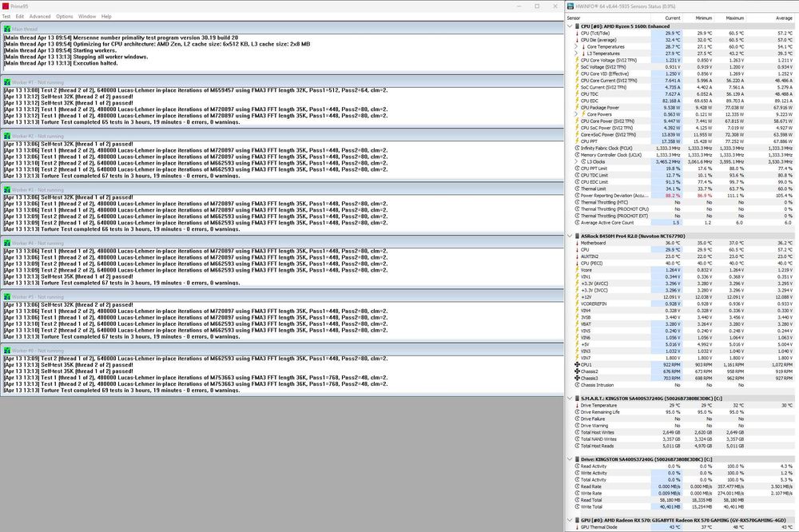Open the Advanced menu in Prime95
This screenshot has height=532, width=799.
point(40,16)
